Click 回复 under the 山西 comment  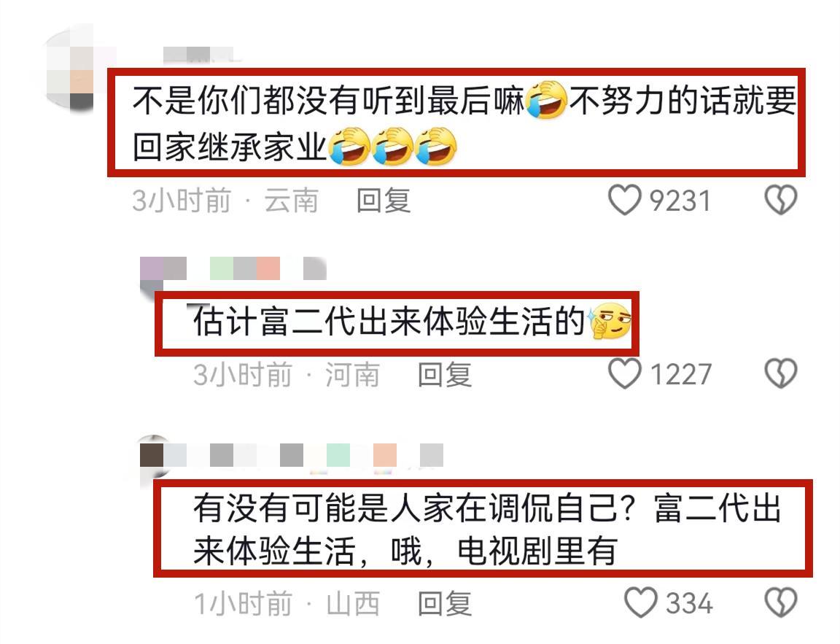(445, 603)
